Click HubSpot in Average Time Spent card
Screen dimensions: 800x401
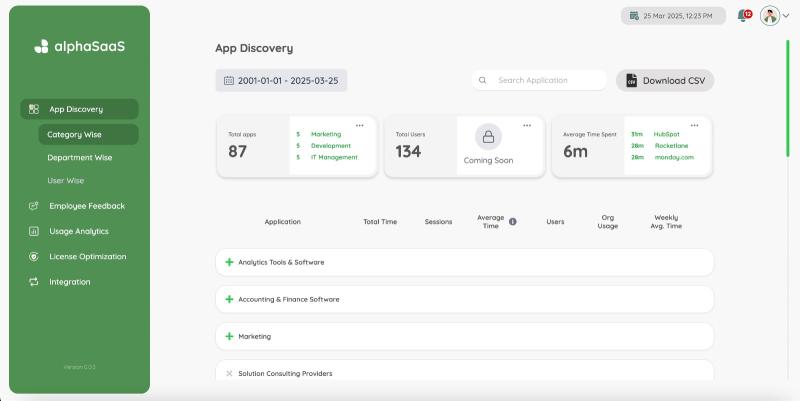666,134
